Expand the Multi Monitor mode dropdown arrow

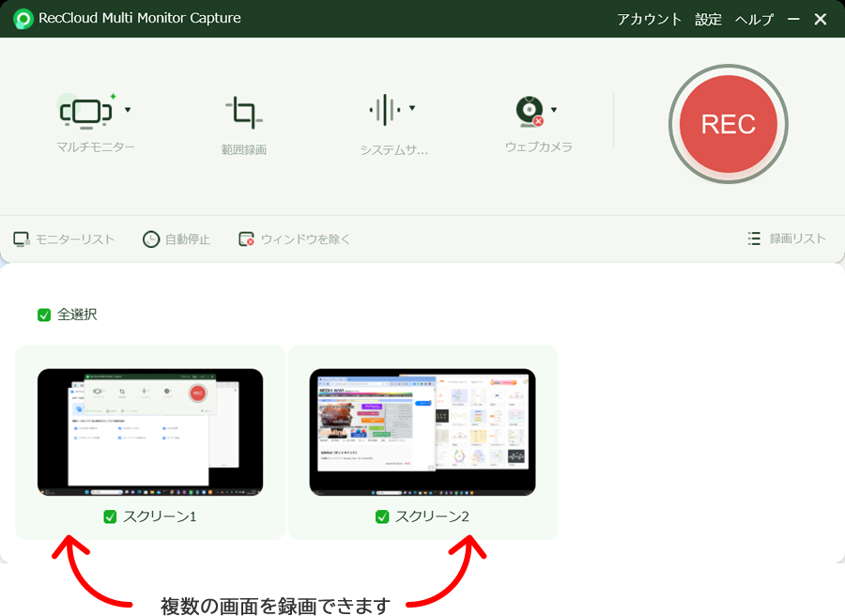tap(128, 110)
